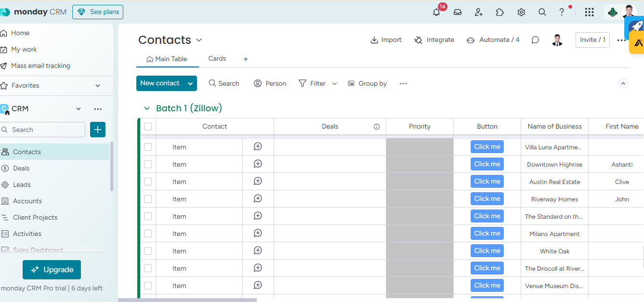Screen dimensions: 644x302
Task: Click the Import button
Action: pos(386,40)
